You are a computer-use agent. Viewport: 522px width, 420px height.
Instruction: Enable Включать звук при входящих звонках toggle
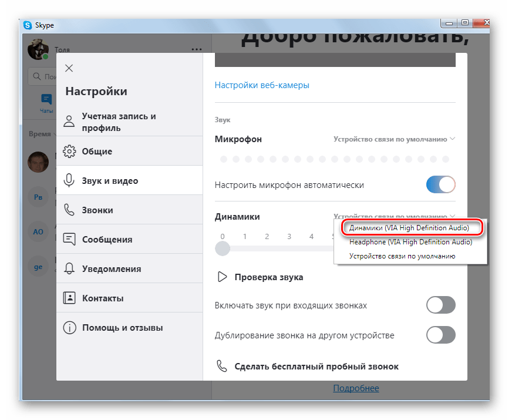point(441,305)
